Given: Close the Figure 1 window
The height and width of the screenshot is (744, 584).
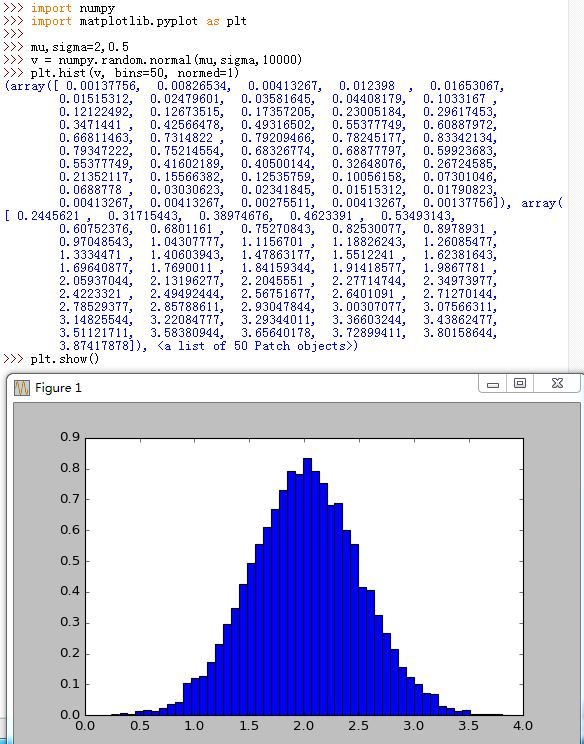Looking at the screenshot, I should 557,383.
